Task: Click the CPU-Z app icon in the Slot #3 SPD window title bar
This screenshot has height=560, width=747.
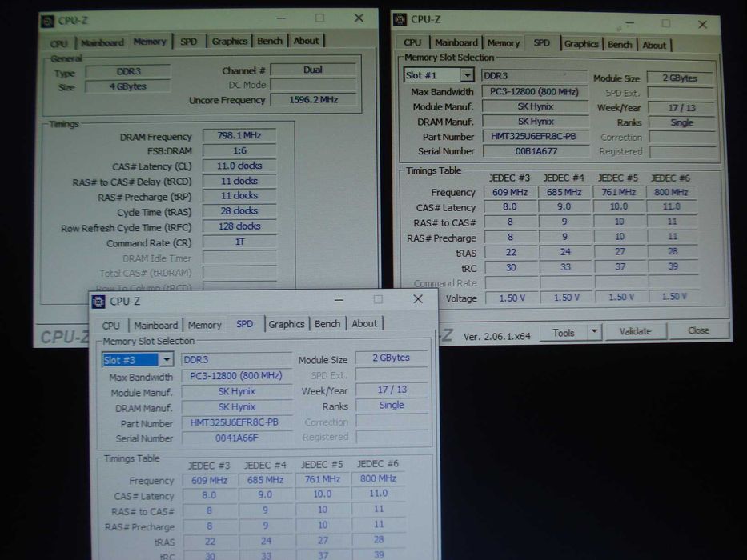Action: click(x=98, y=302)
